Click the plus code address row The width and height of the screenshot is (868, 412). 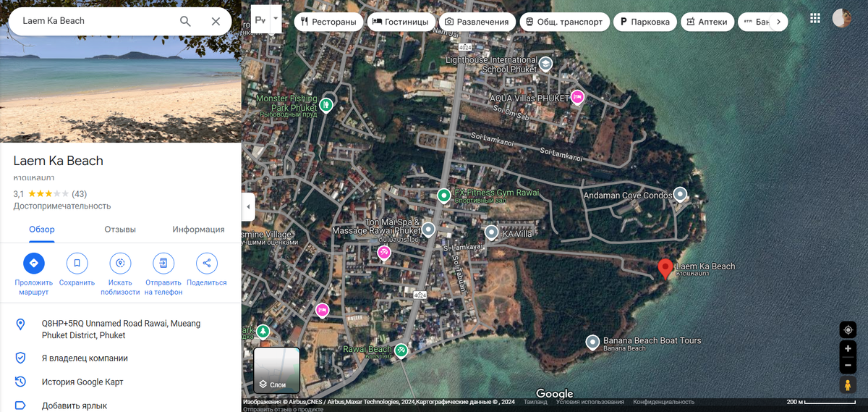121,329
